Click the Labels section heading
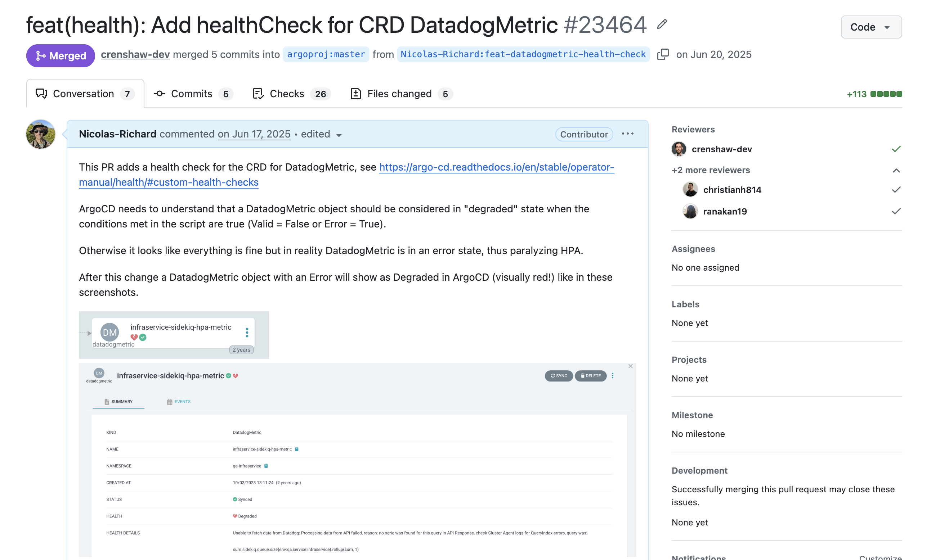The image size is (940, 560). 685,304
